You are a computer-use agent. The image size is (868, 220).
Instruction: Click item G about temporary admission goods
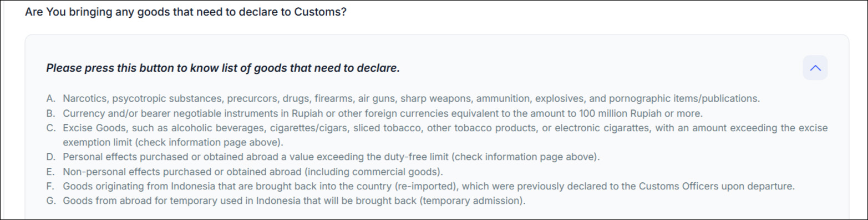click(294, 201)
